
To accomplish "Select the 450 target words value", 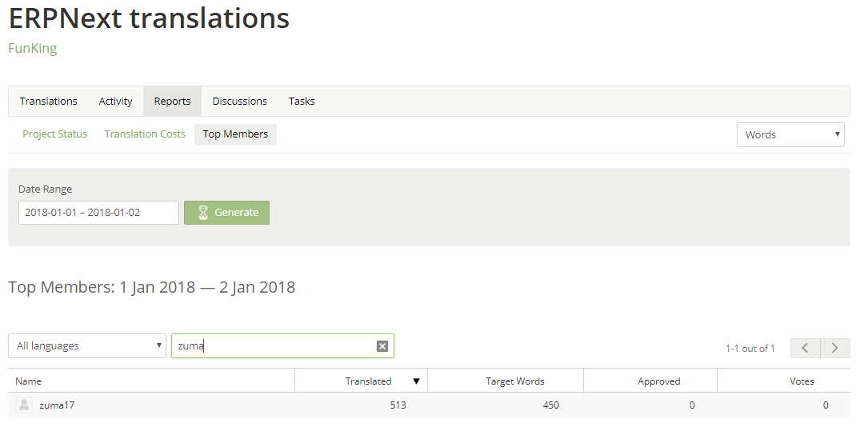I will point(551,405).
